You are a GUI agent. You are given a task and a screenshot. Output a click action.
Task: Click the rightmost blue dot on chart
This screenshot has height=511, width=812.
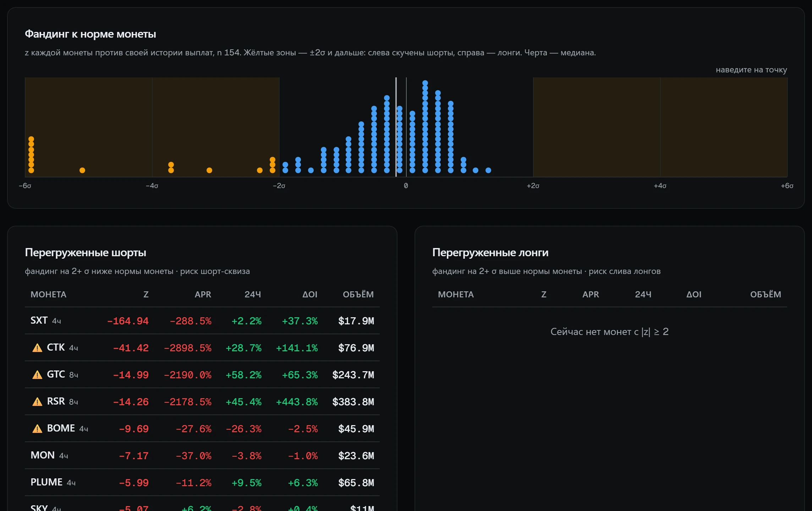pos(488,170)
